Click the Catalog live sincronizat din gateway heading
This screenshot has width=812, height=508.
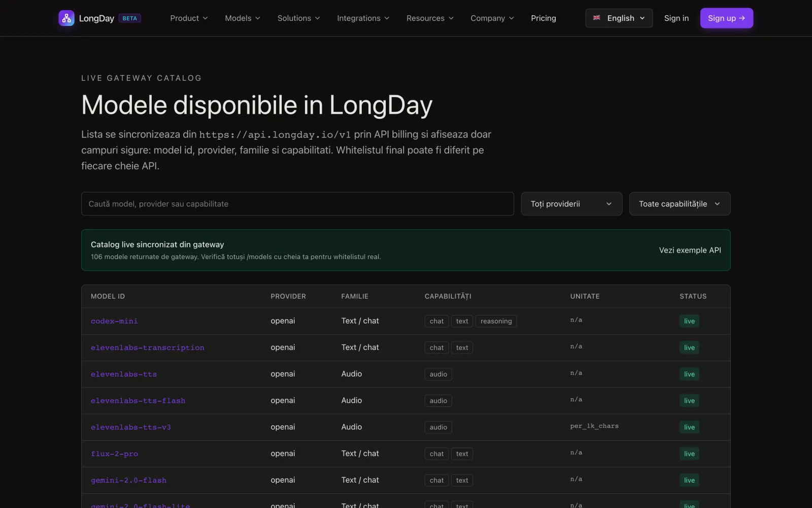tap(157, 244)
